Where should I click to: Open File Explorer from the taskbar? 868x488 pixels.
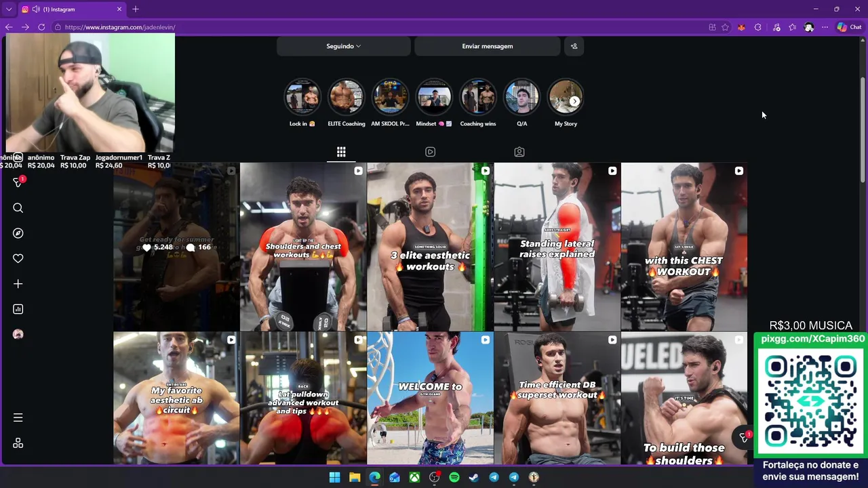[354, 477]
